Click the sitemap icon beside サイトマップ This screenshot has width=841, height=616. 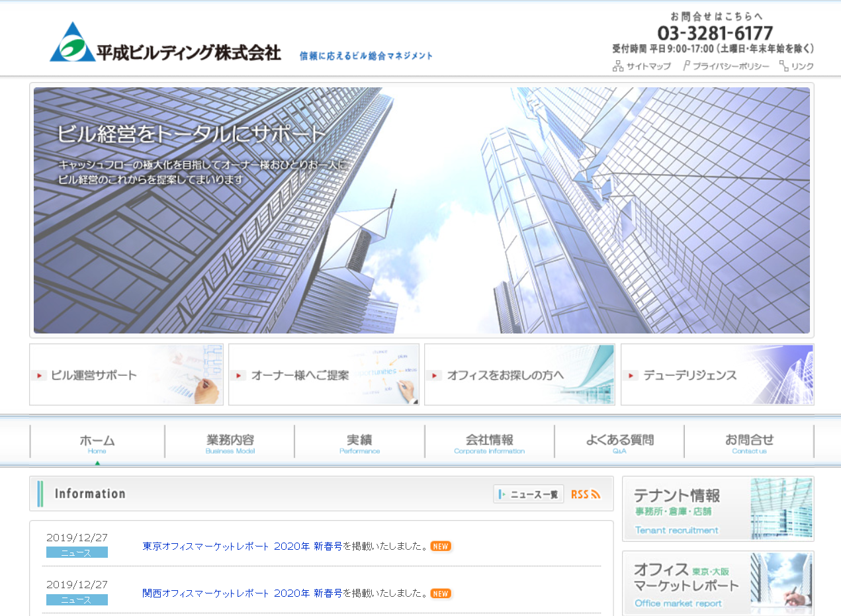click(618, 66)
